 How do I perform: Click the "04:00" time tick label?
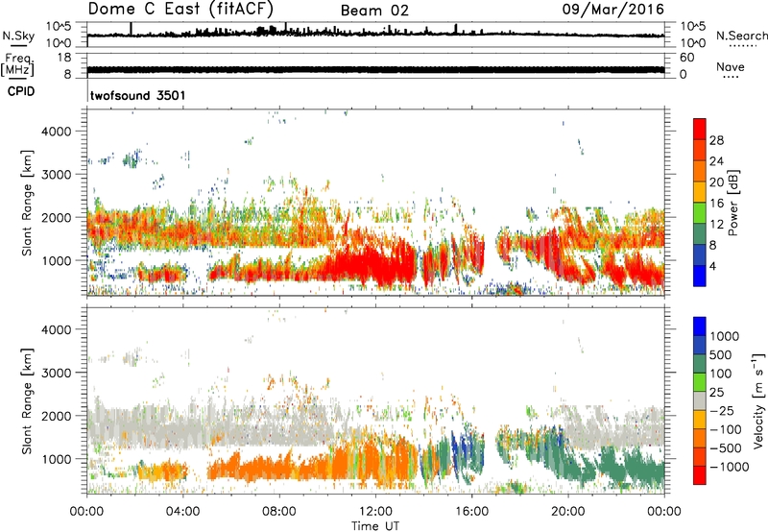[182, 512]
